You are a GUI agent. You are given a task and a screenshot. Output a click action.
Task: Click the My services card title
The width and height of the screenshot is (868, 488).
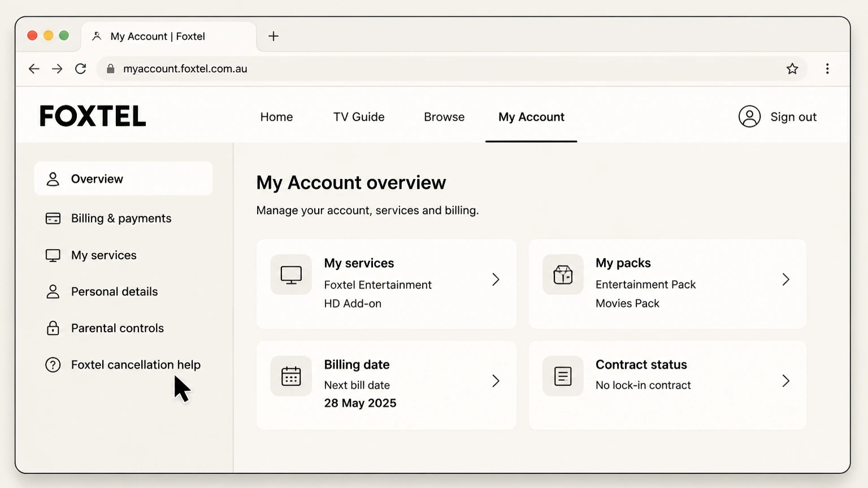pos(359,263)
